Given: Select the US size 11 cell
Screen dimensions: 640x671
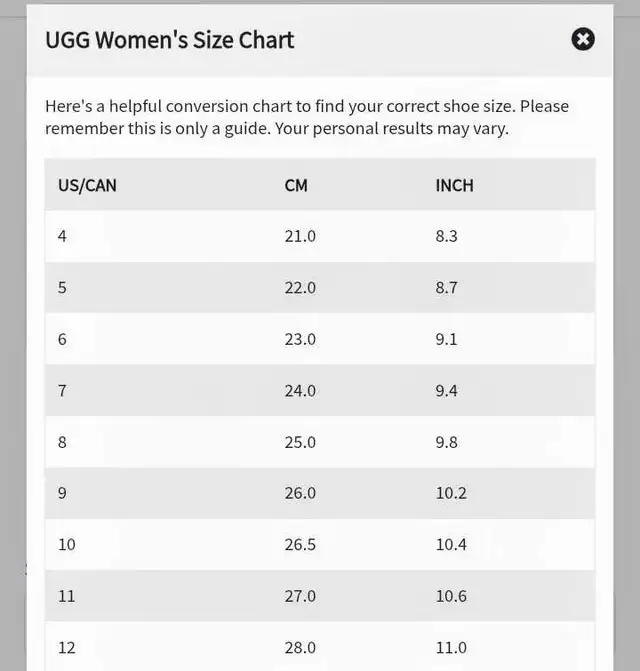Looking at the screenshot, I should click(x=67, y=596).
